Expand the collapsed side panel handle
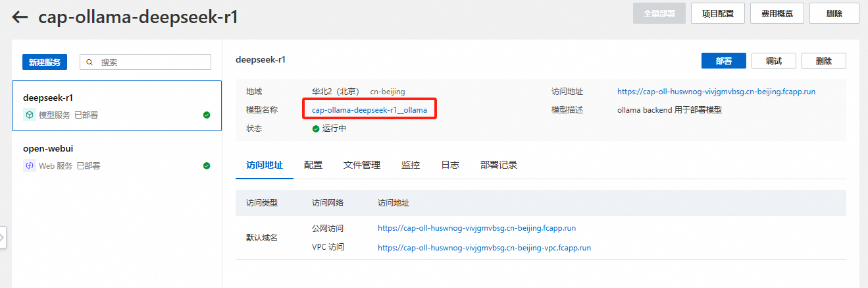The height and width of the screenshot is (288, 868). point(3,237)
